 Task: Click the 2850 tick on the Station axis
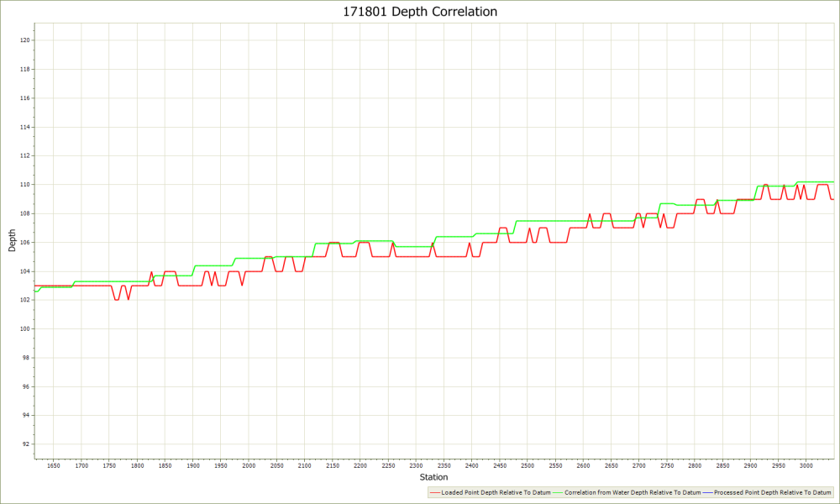(722, 465)
